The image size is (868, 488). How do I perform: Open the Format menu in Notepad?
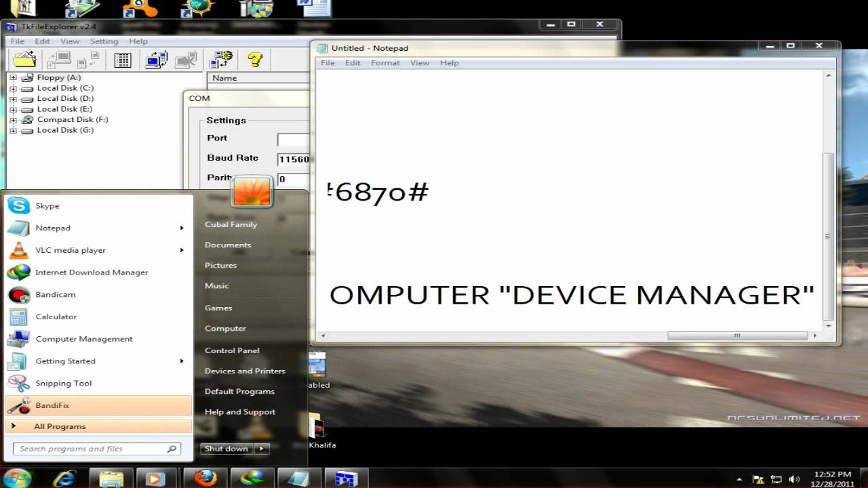pos(385,63)
